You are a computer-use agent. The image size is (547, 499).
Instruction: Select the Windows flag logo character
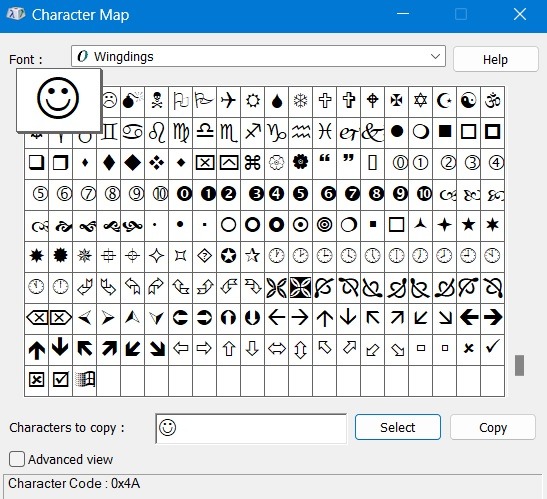pos(84,379)
